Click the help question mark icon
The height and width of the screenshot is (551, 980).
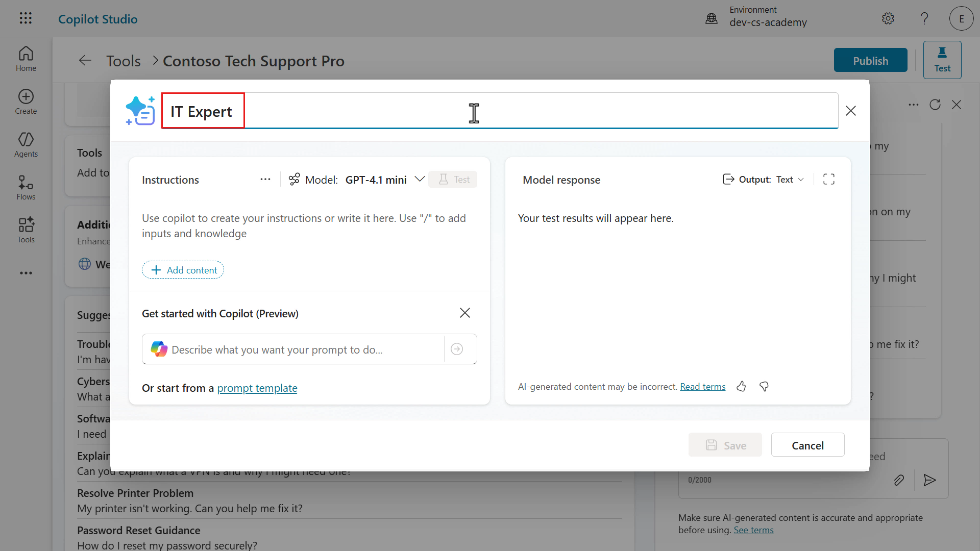[924, 19]
